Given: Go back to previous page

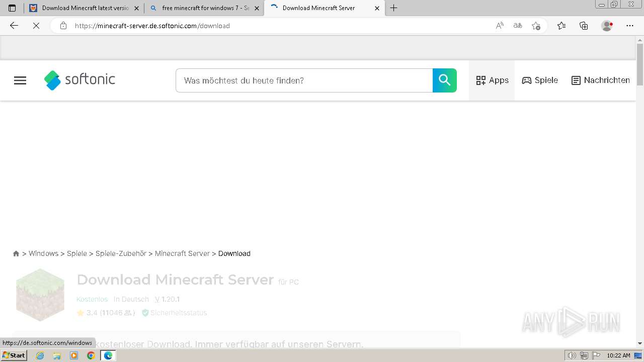Looking at the screenshot, I should 14,26.
